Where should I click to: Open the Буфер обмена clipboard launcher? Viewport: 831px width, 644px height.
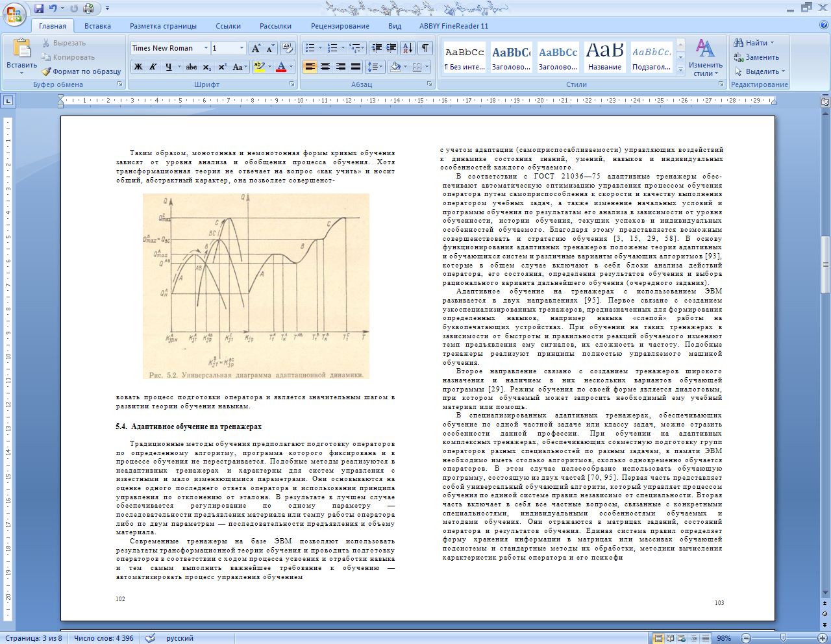[120, 84]
